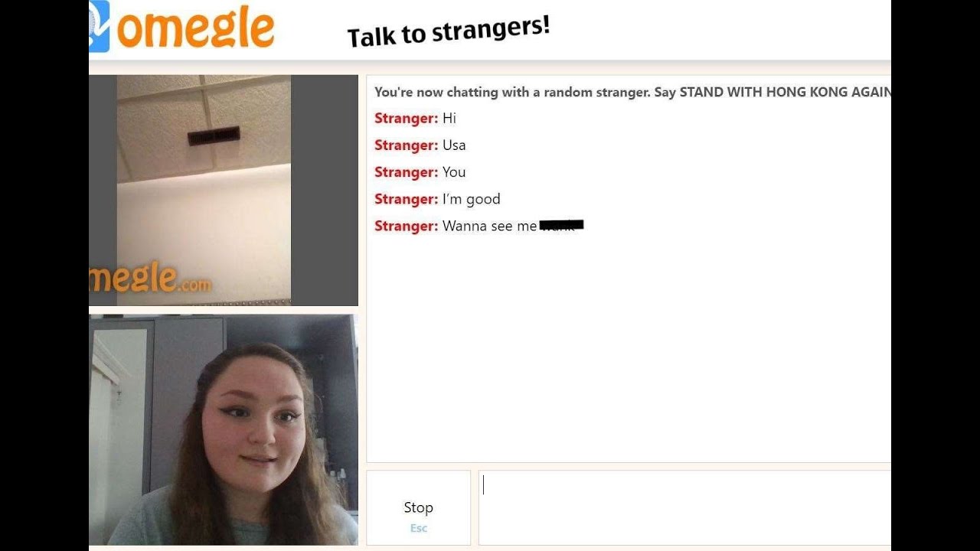The width and height of the screenshot is (980, 551).
Task: Click the omegle.com watermark on stranger video
Action: (151, 279)
